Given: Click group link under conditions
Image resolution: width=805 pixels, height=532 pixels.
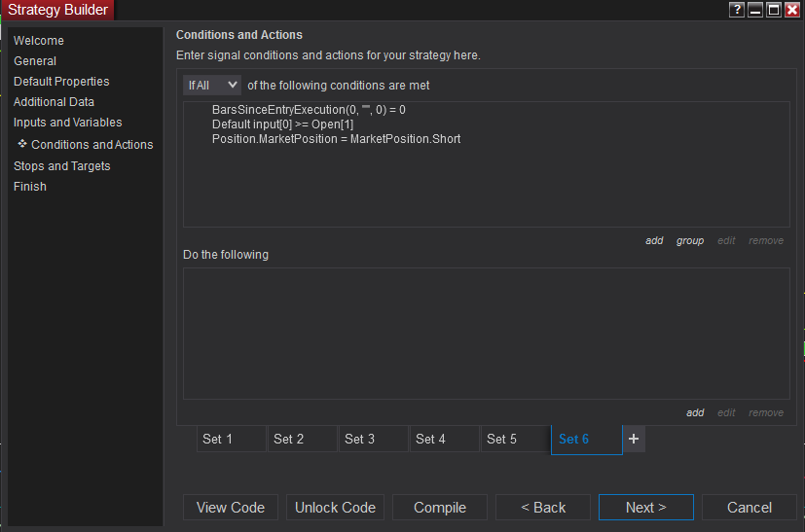Looking at the screenshot, I should point(690,240).
